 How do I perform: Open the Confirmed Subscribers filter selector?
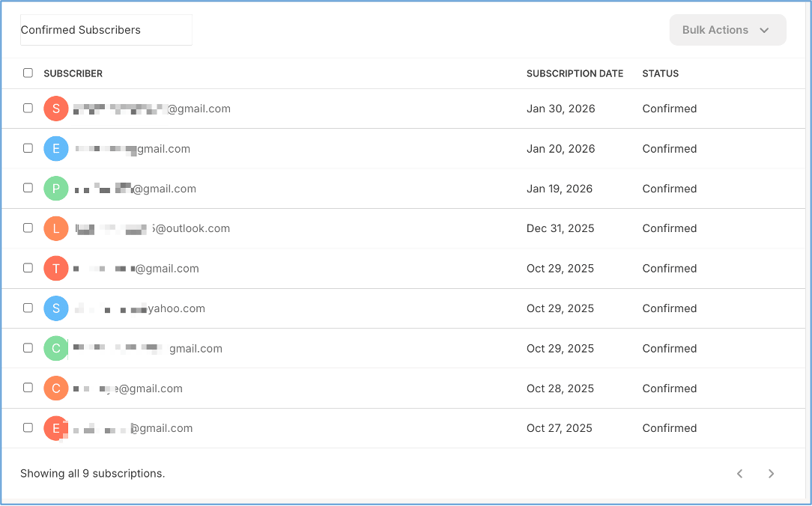[x=106, y=30]
